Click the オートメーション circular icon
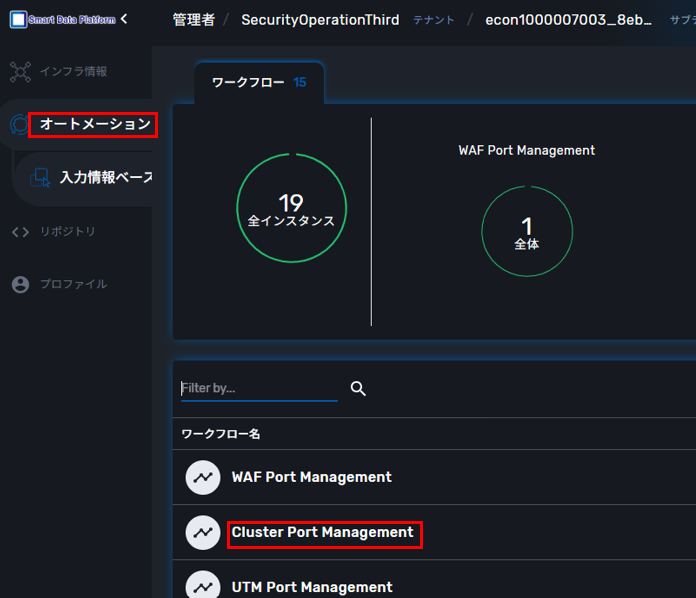 click(x=19, y=124)
